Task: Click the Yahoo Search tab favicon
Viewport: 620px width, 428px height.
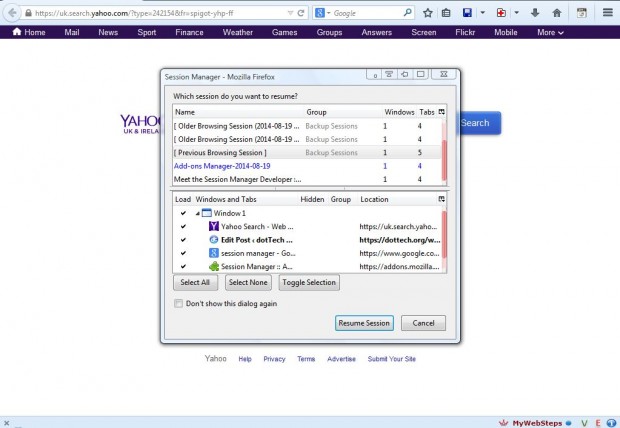Action: tap(214, 226)
